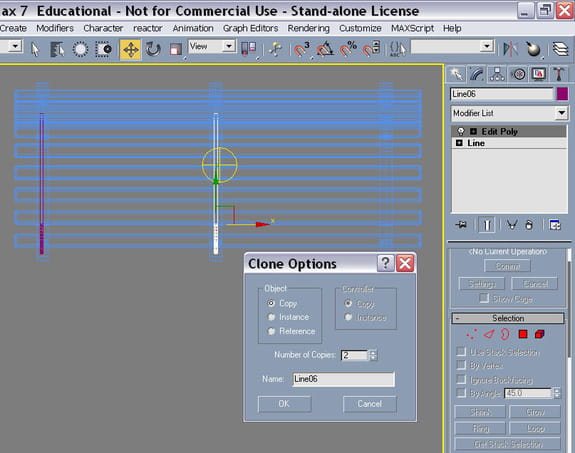Open the Mirror tool
Viewport: 575px width, 453px height.
(x=510, y=49)
